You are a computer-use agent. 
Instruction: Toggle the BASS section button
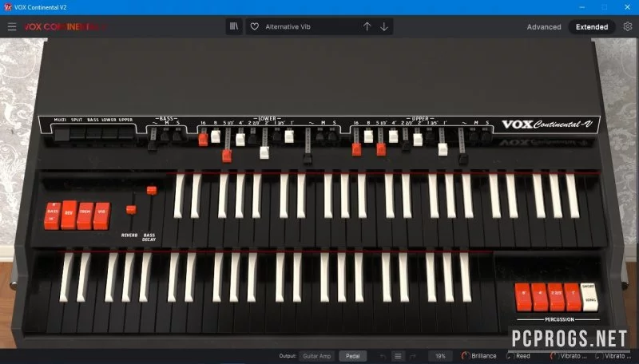click(93, 133)
